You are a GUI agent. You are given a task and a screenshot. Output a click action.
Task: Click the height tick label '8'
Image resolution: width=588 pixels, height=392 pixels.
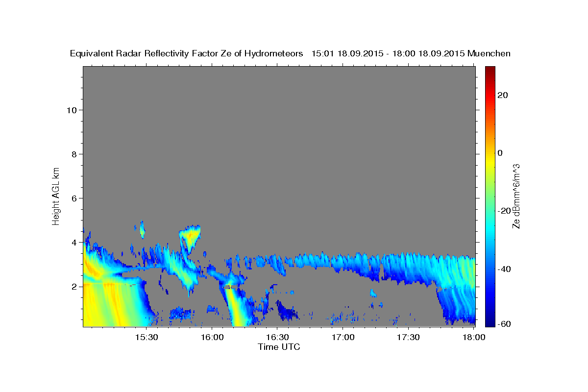pyautogui.click(x=74, y=154)
